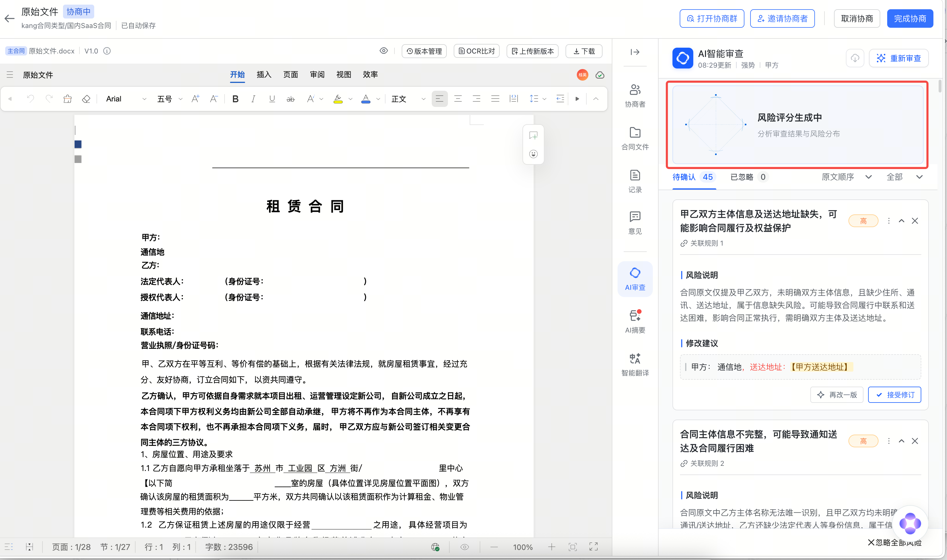Apply blue font color
Image resolution: width=947 pixels, height=560 pixels.
(x=366, y=99)
